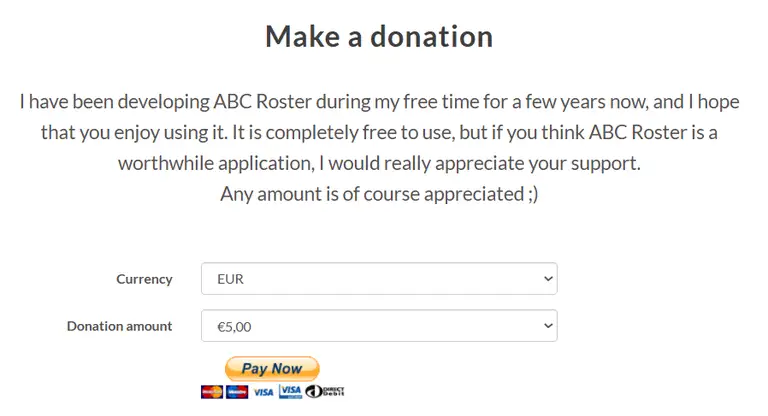Click the Maestro card logo
This screenshot has width=768, height=416.
pyautogui.click(x=237, y=391)
